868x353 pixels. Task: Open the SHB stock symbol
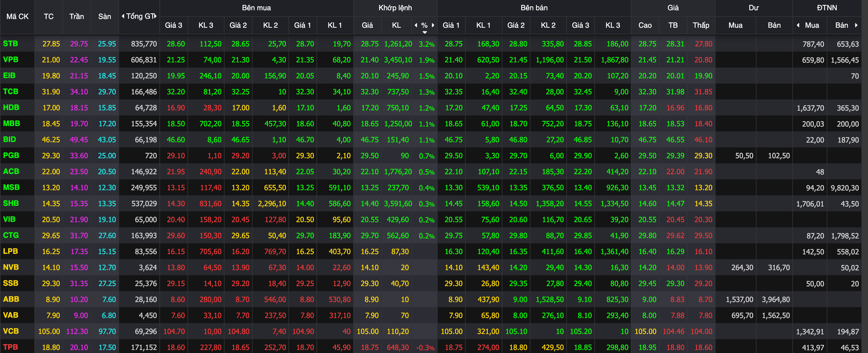[x=11, y=203]
